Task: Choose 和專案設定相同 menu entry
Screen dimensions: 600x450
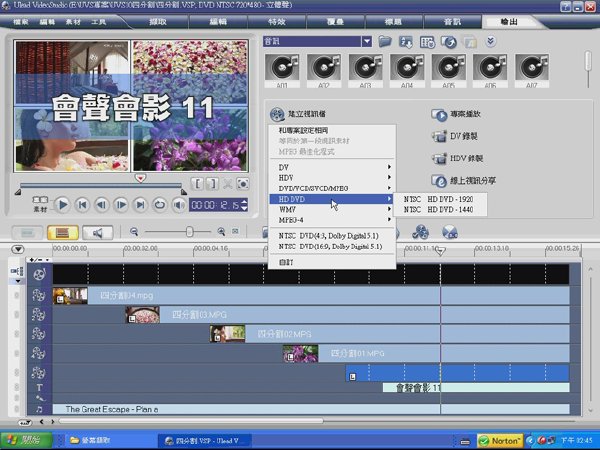Action: coord(332,130)
